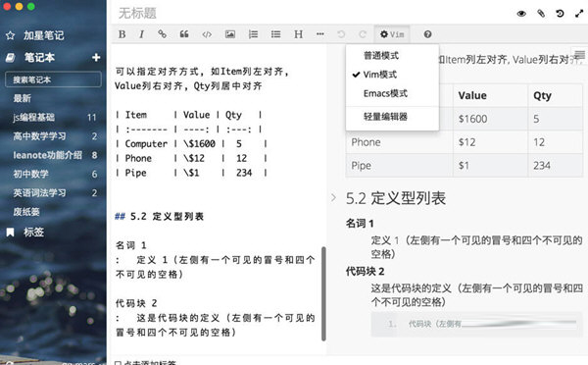The image size is (588, 365).
Task: Open the Vim editor mode dropdown
Action: (392, 34)
